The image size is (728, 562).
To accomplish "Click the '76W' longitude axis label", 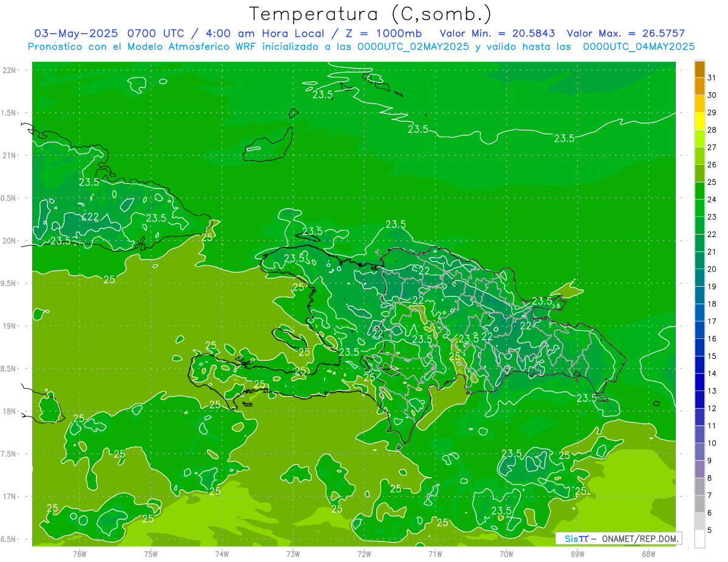I will [79, 554].
